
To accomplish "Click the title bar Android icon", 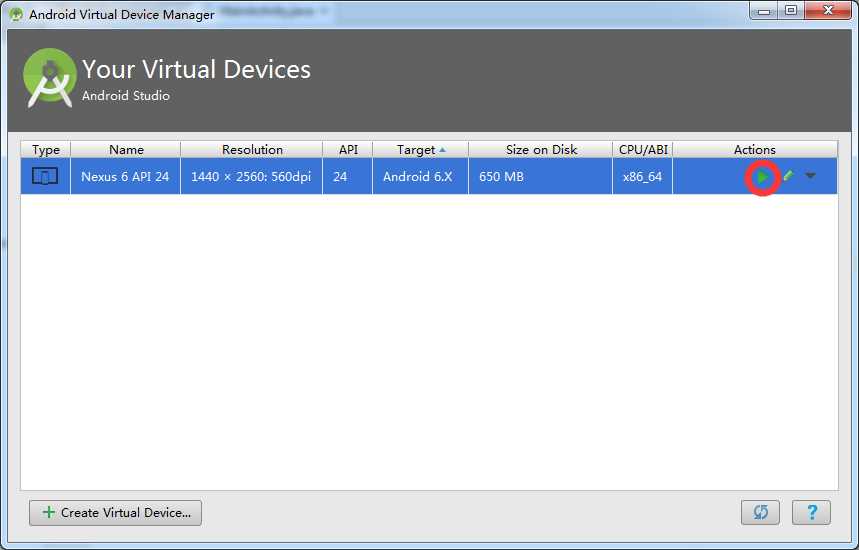I will pos(16,14).
